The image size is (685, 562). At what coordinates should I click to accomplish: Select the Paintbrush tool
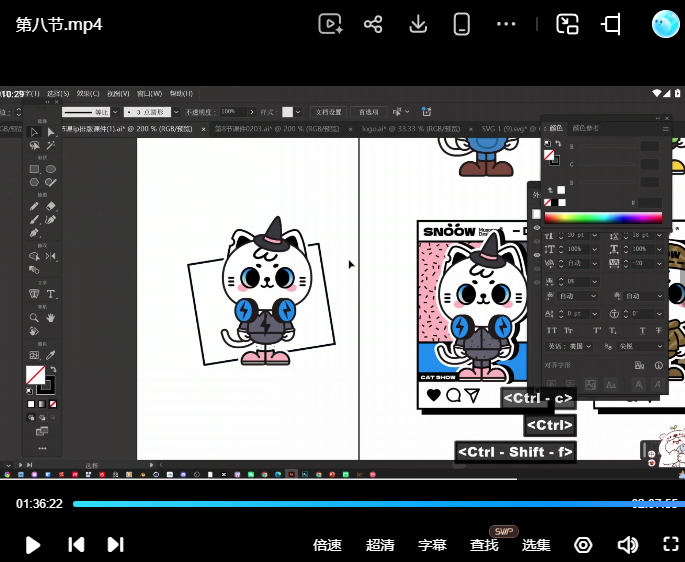pos(34,219)
